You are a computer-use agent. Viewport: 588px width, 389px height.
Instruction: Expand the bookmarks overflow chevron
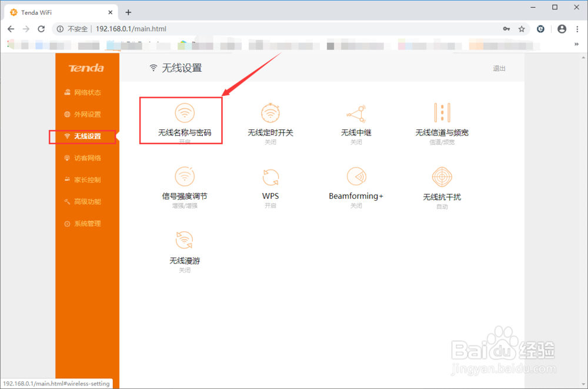coord(576,44)
